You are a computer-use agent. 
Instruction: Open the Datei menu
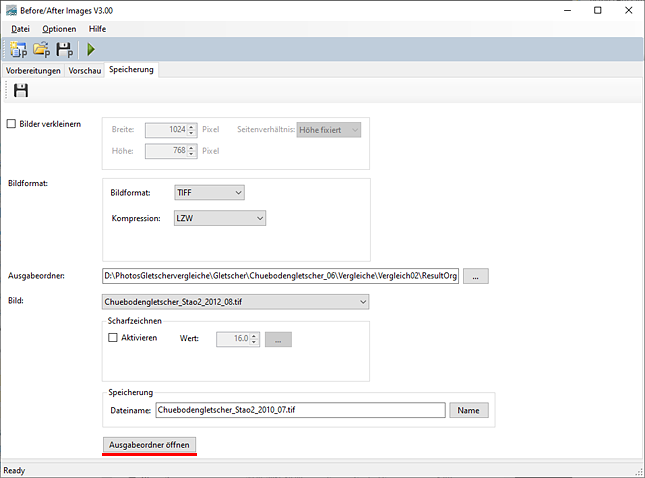[x=20, y=29]
